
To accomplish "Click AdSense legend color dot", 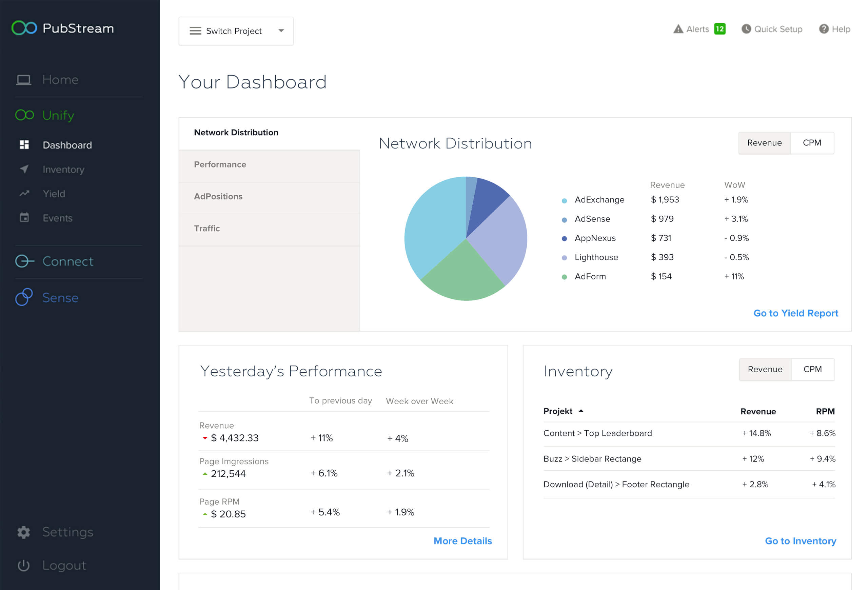I will coord(564,220).
